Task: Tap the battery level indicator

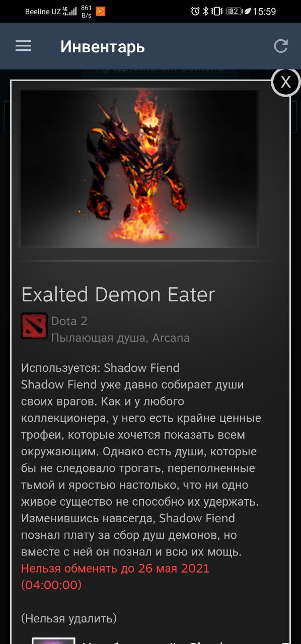Action: (234, 11)
